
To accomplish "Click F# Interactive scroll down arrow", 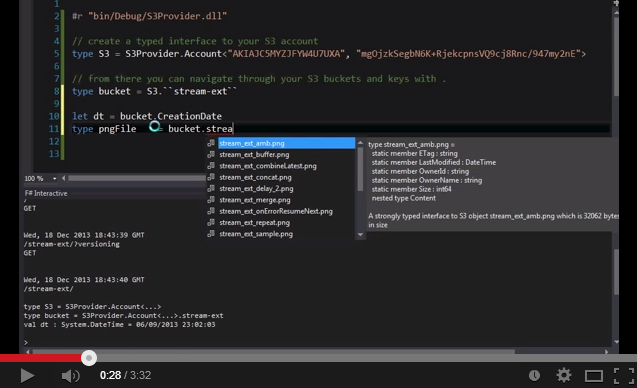I will coord(616,342).
